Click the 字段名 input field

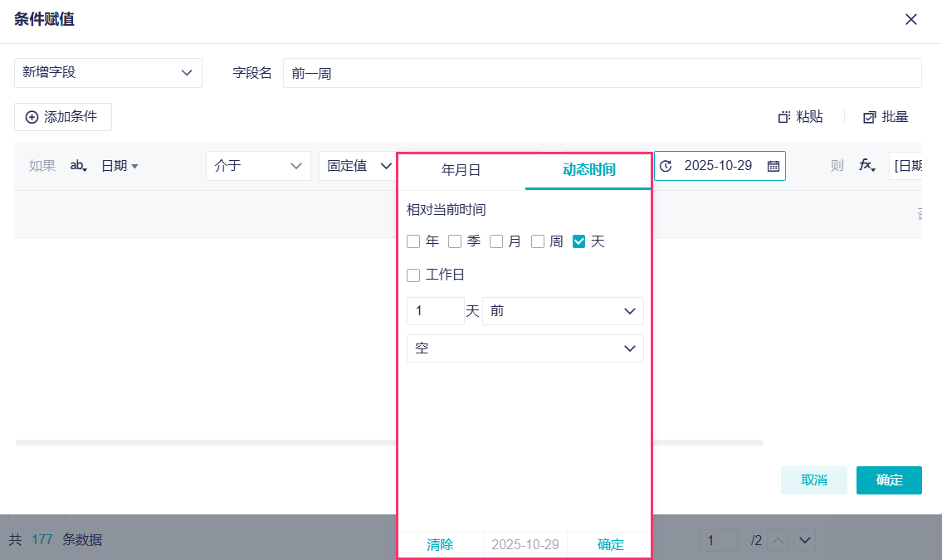tap(602, 73)
